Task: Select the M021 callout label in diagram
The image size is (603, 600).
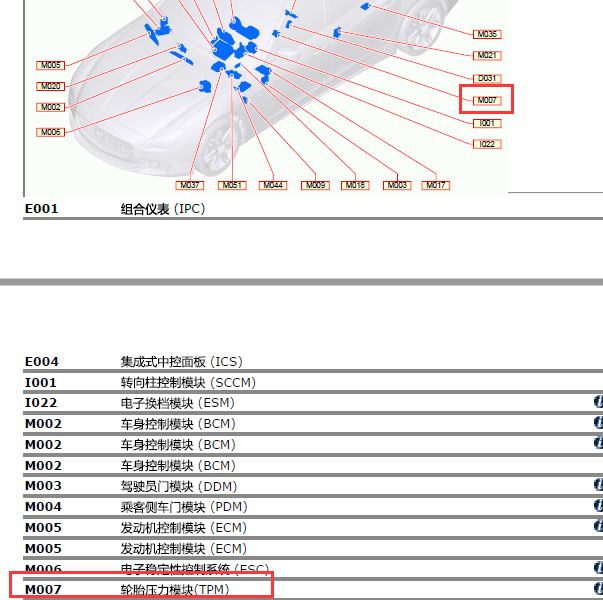Action: point(487,55)
